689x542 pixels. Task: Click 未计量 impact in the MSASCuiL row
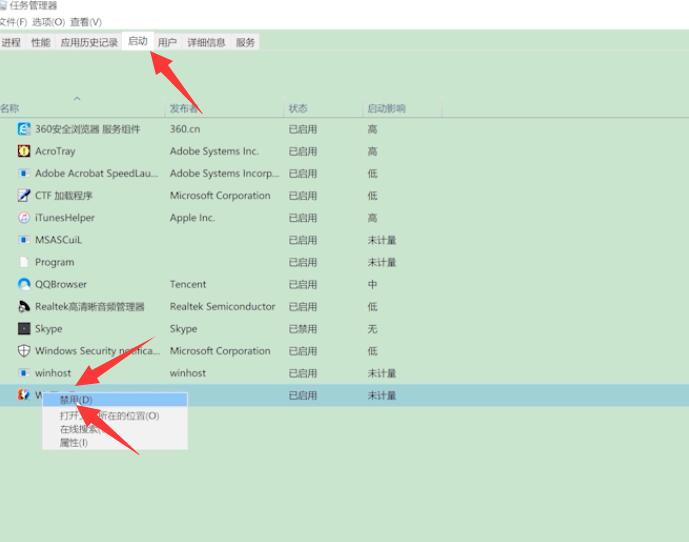(x=382, y=240)
